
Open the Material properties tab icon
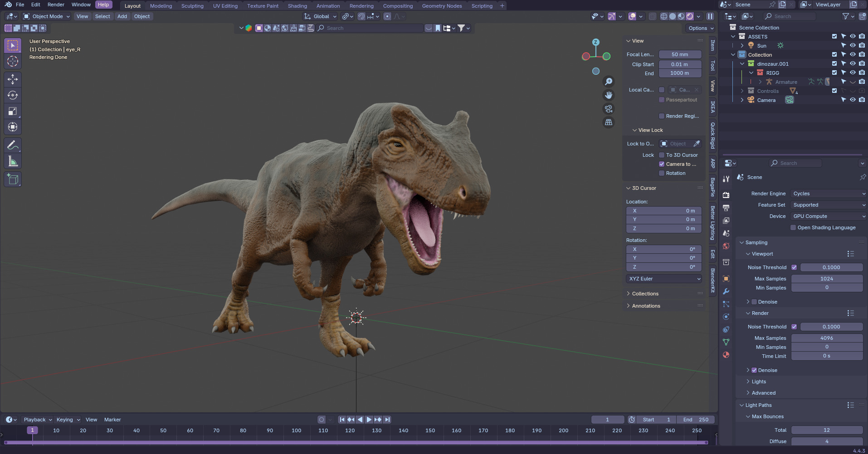(726, 355)
